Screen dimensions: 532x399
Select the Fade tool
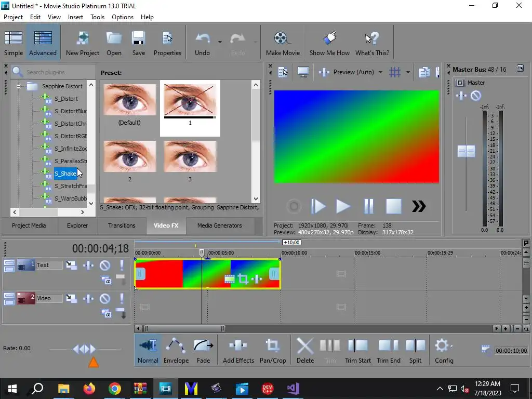click(203, 351)
